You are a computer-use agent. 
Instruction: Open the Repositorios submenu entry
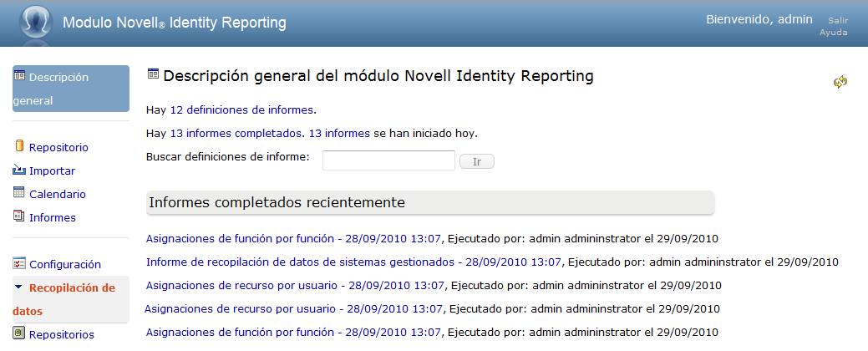62,335
